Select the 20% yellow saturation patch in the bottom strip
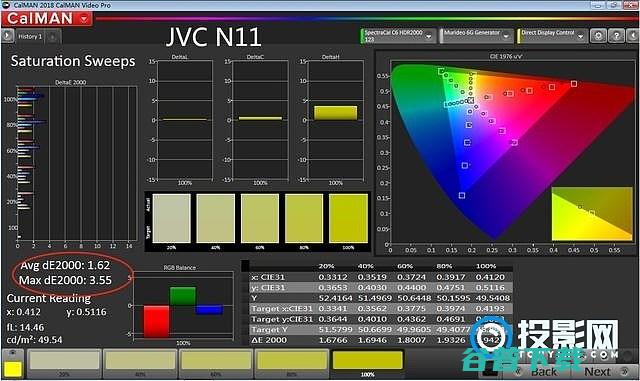This screenshot has height=381, width=640. click(64, 363)
